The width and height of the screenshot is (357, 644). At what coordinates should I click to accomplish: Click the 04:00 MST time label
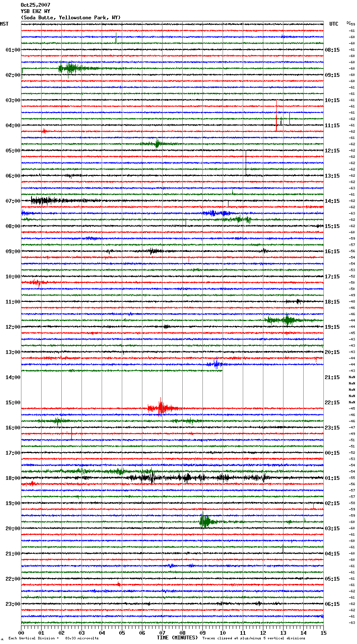click(13, 126)
